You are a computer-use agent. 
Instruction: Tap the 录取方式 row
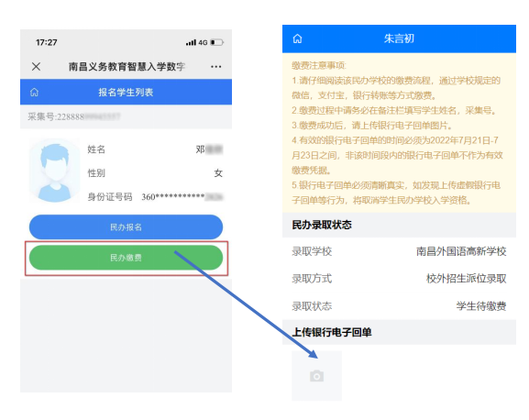pyautogui.click(x=399, y=279)
